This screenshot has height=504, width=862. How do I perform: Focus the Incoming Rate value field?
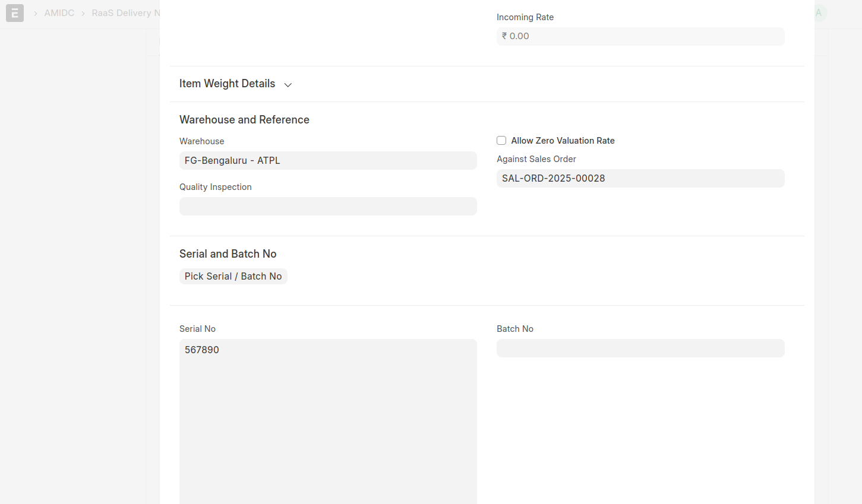click(x=640, y=36)
